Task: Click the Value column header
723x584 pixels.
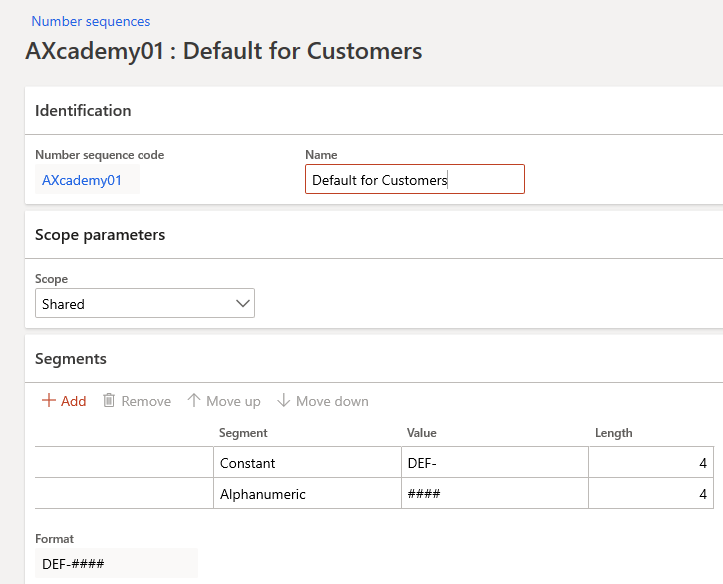Action: (421, 433)
